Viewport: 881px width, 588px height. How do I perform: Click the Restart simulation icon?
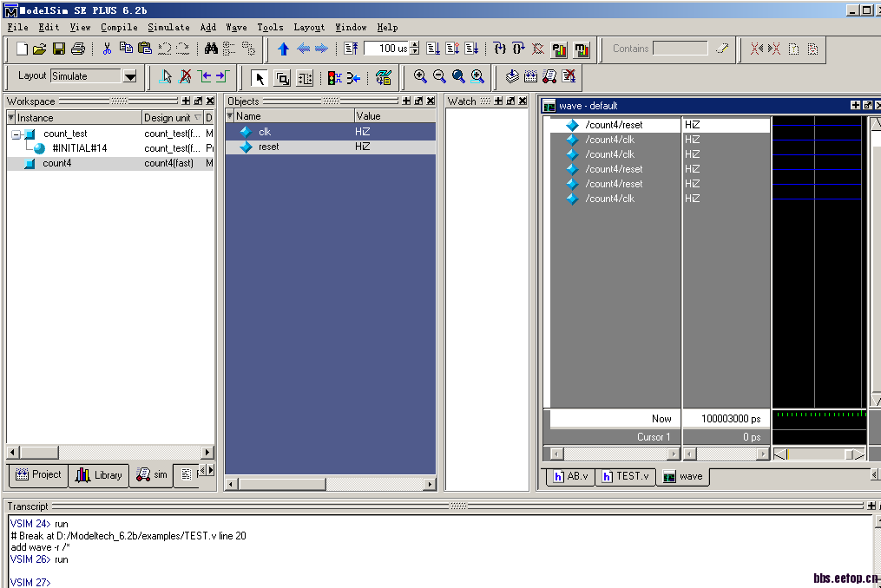coord(352,49)
